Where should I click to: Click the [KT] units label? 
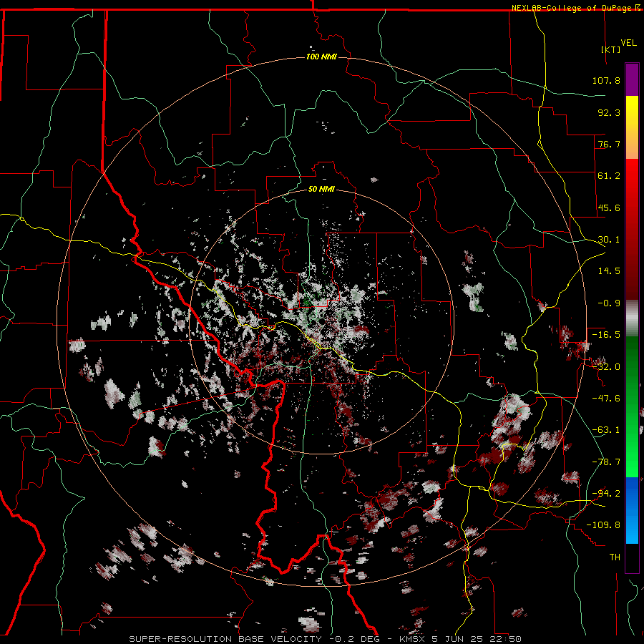point(611,49)
